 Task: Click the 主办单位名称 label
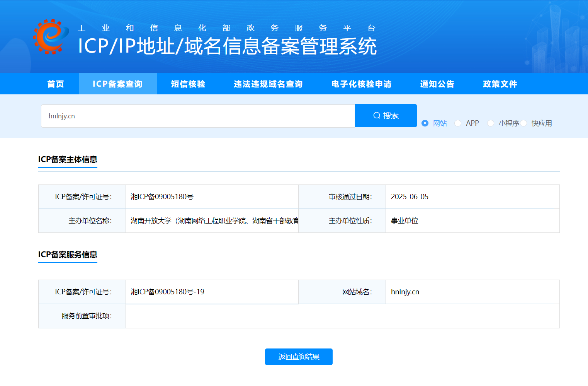(x=90, y=221)
